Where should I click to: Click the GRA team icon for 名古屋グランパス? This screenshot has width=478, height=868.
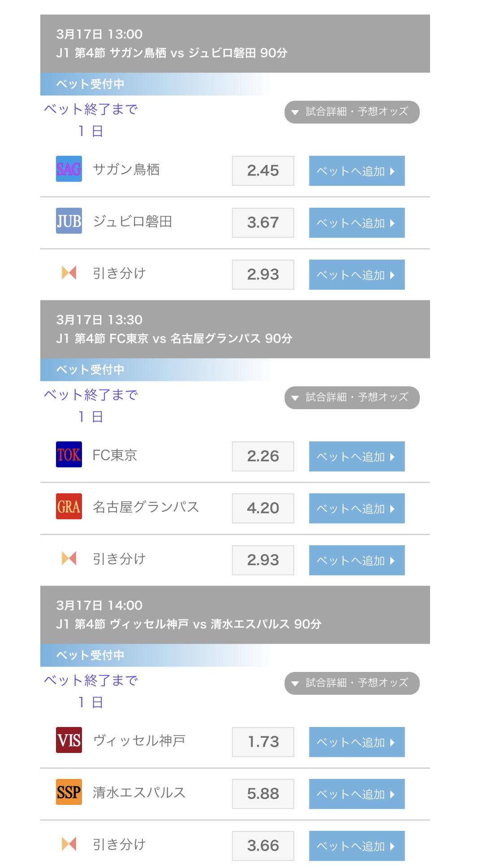click(x=69, y=506)
